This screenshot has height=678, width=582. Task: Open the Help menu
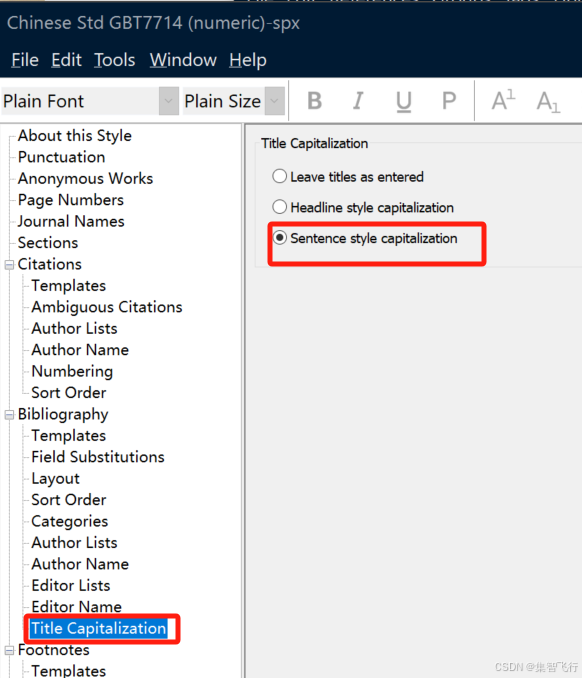(248, 60)
